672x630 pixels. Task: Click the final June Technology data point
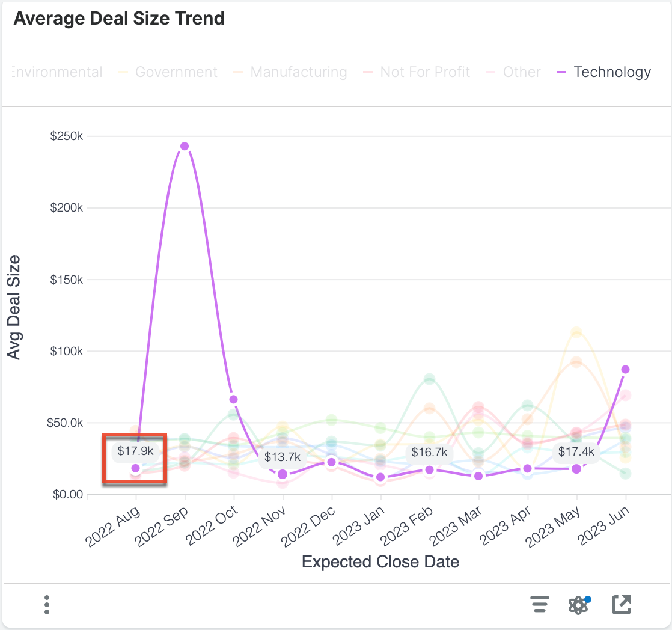click(625, 369)
